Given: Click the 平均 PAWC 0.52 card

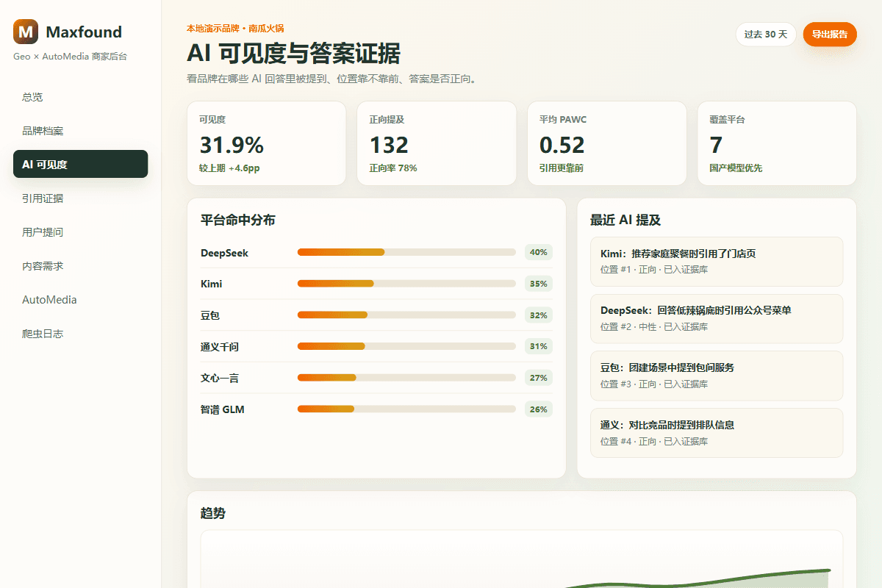Looking at the screenshot, I should tap(607, 143).
